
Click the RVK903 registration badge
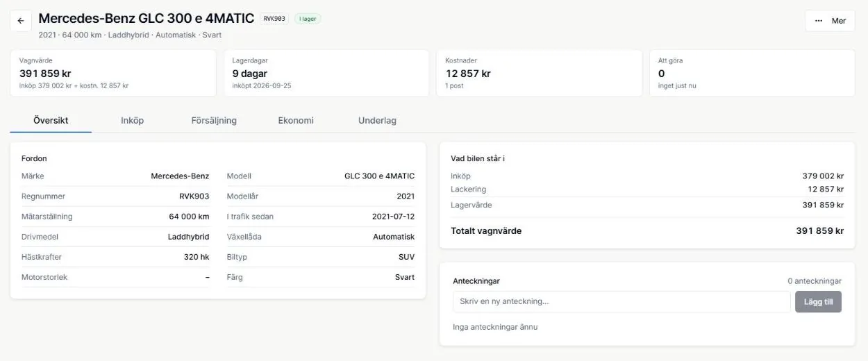click(x=274, y=19)
